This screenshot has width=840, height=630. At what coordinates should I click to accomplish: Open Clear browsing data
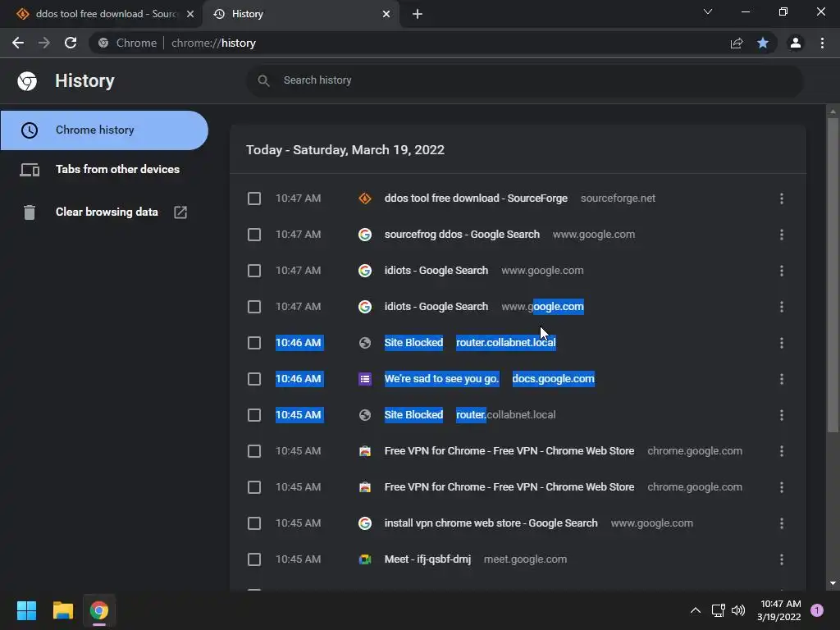tap(104, 212)
